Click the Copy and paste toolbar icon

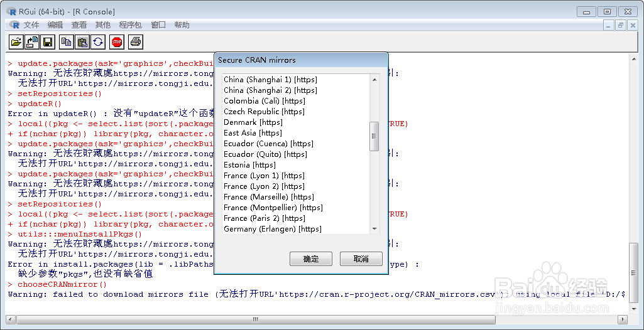98,41
